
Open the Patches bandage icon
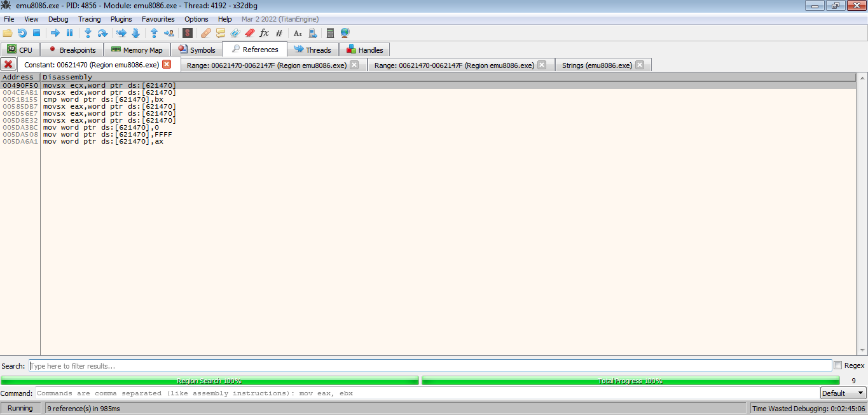pyautogui.click(x=205, y=33)
